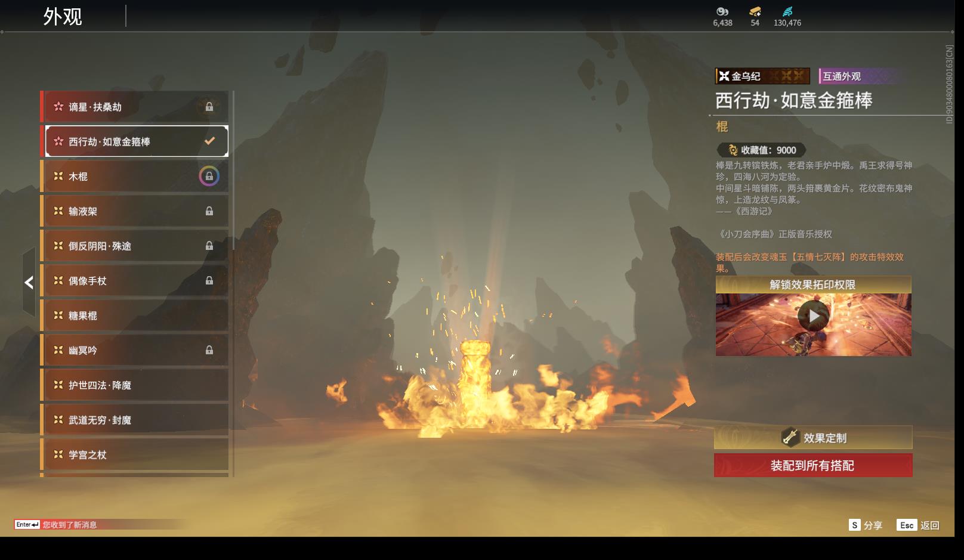Click the S 分享 share button
Screen dimensions: 964x560
tap(865, 525)
